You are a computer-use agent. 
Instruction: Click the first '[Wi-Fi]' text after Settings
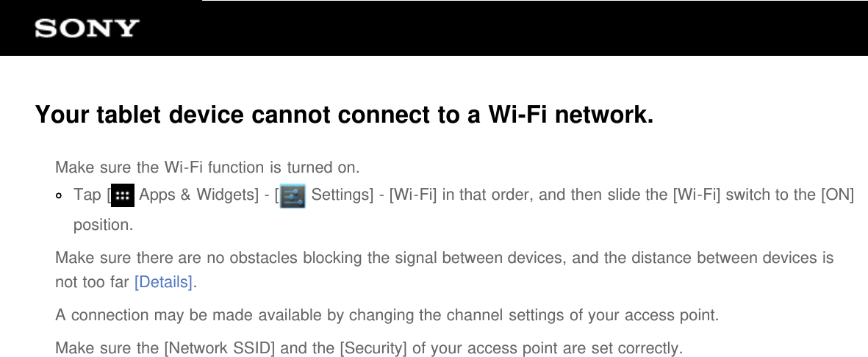(412, 195)
